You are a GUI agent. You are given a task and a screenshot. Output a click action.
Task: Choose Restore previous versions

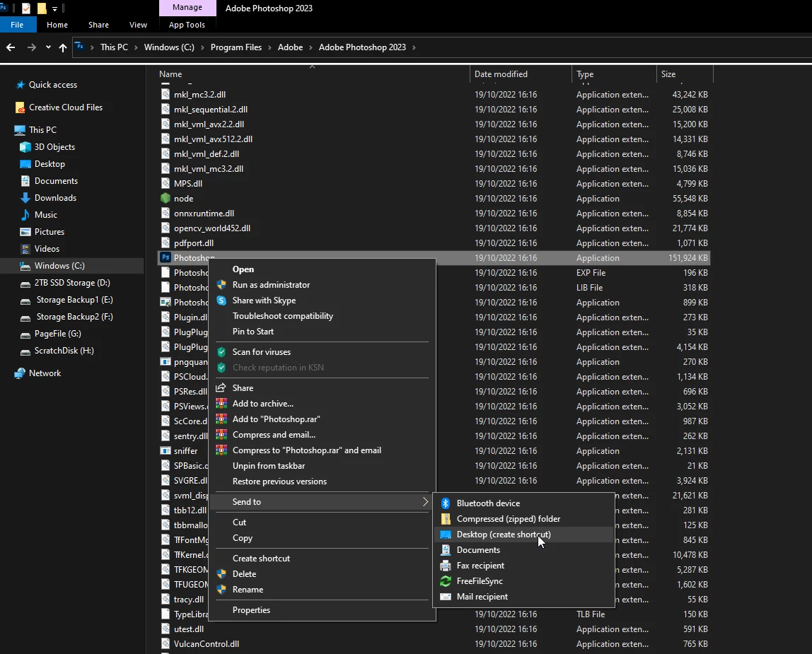(x=279, y=481)
